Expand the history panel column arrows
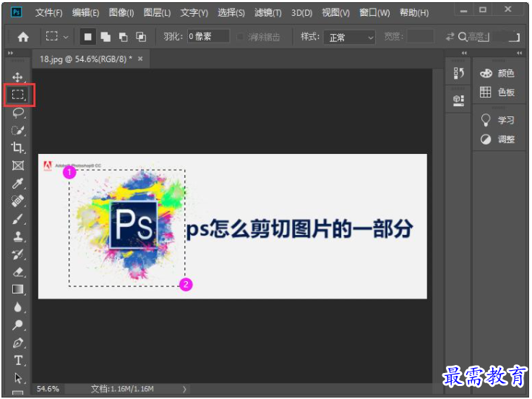Viewport: 532px width, 399px height. [464, 53]
